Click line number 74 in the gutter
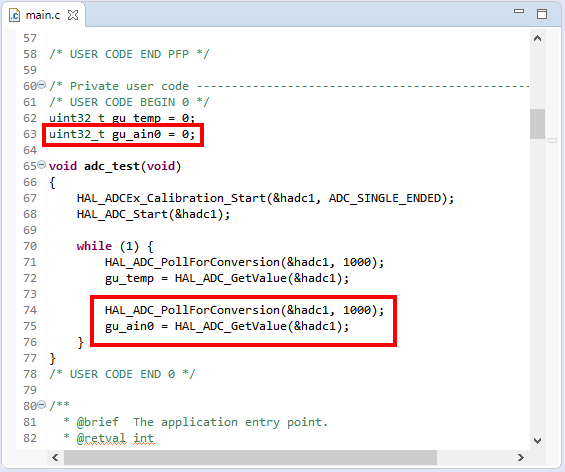Screen dimensions: 565x472 pos(30,310)
